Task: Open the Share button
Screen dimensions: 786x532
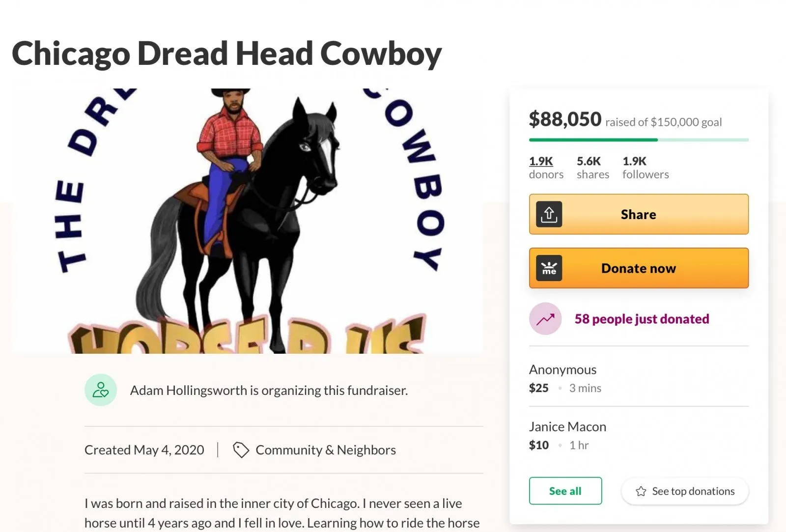Action: coord(639,214)
